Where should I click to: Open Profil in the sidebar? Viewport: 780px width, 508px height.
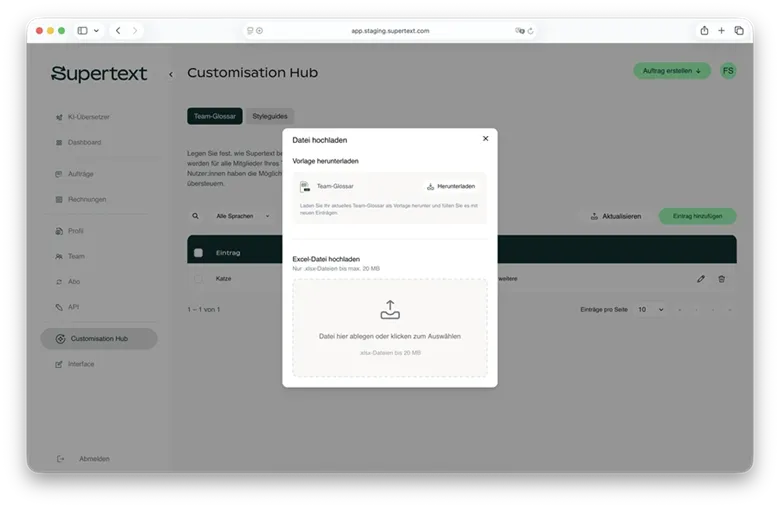[x=70, y=231]
